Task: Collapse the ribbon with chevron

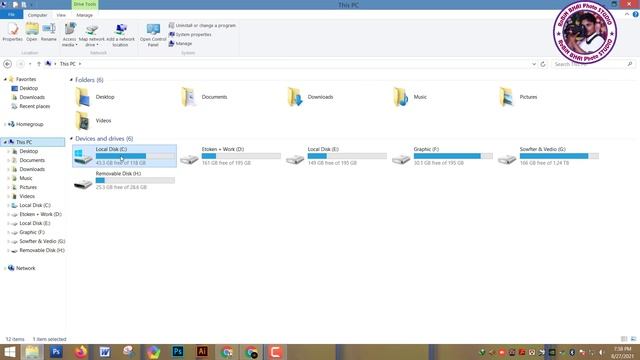Action: (x=627, y=14)
